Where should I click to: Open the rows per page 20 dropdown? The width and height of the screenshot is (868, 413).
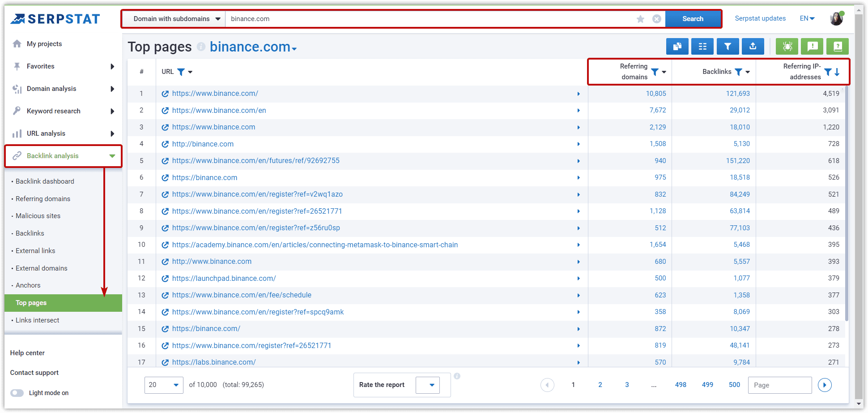tap(164, 385)
